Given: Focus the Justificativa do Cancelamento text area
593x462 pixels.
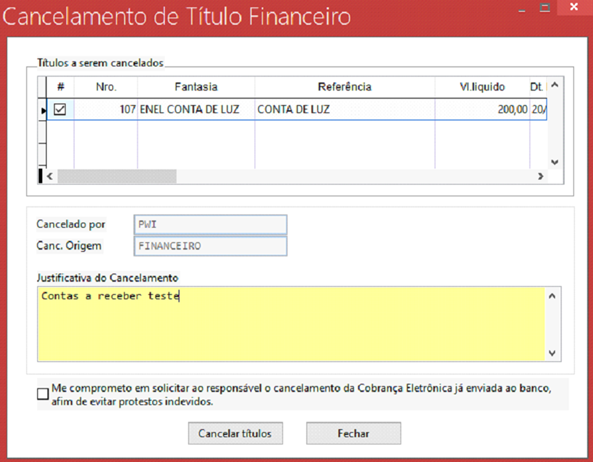Looking at the screenshot, I should click(291, 324).
